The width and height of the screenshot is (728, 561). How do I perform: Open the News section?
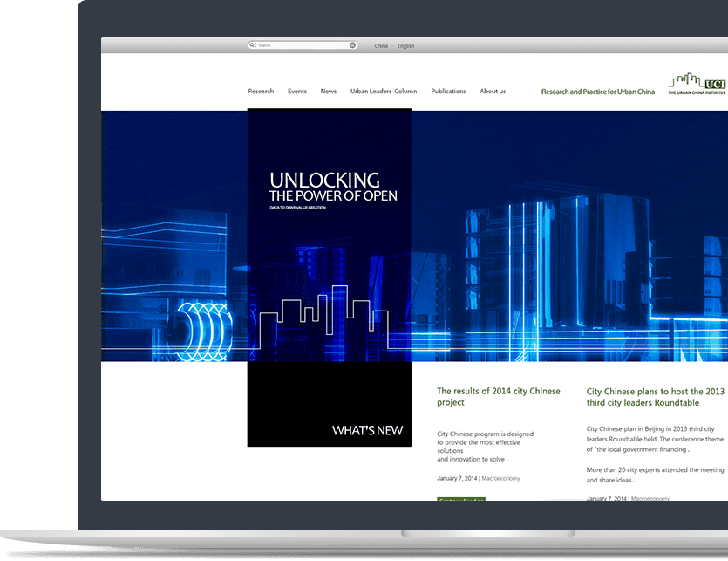tap(328, 92)
